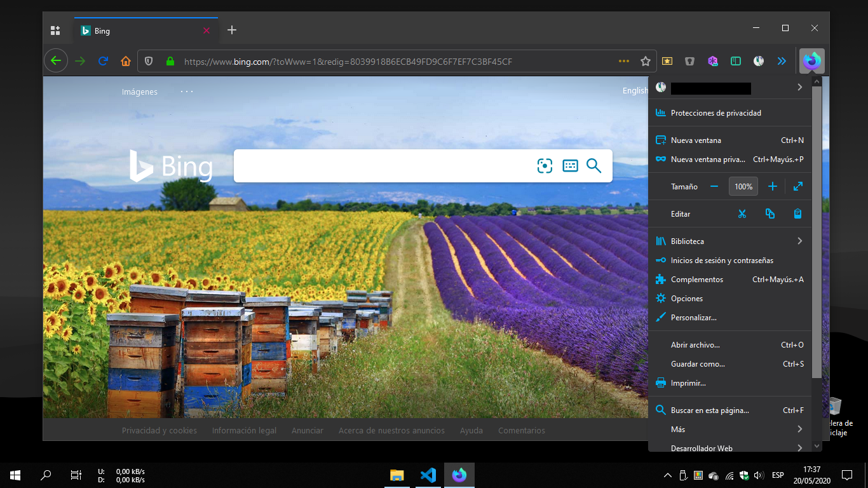868x488 pixels.
Task: Open Bing on-screen keyboard icon
Action: point(570,166)
